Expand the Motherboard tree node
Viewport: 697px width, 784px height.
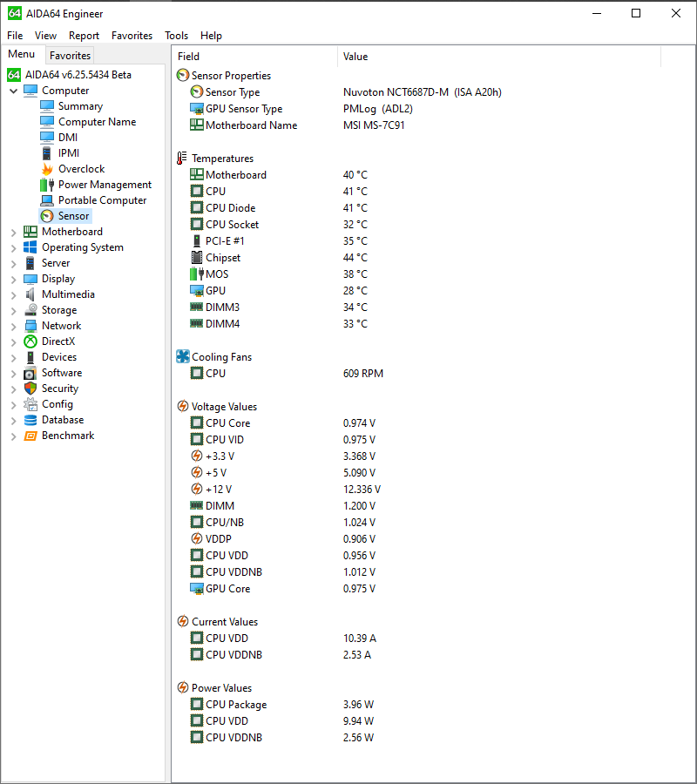tap(13, 232)
